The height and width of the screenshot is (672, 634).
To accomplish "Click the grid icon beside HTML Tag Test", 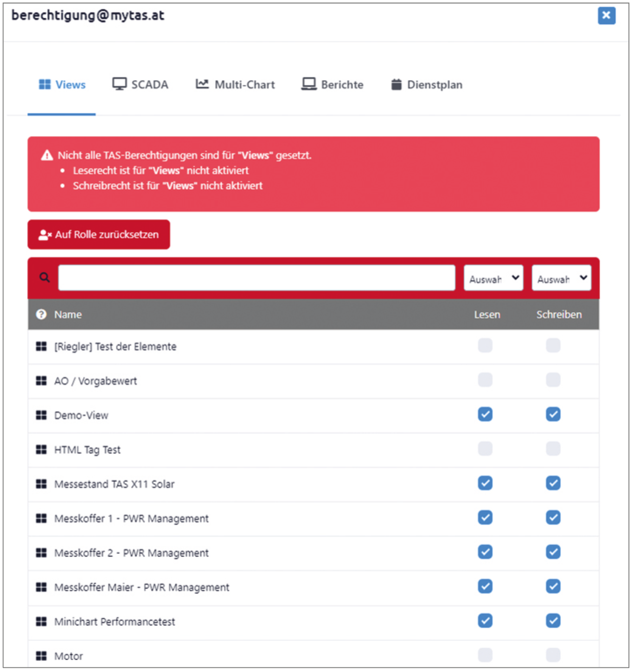I will coord(41,450).
